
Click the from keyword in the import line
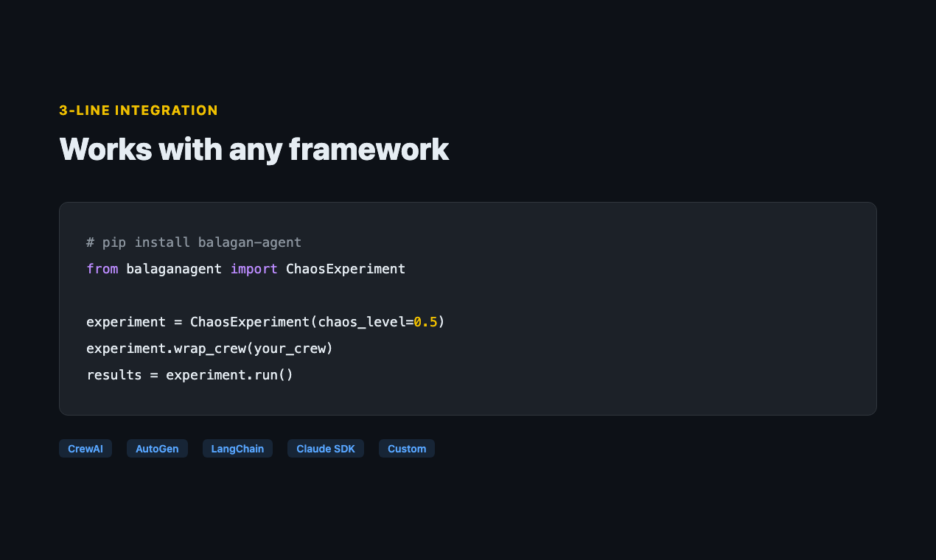pyautogui.click(x=100, y=268)
